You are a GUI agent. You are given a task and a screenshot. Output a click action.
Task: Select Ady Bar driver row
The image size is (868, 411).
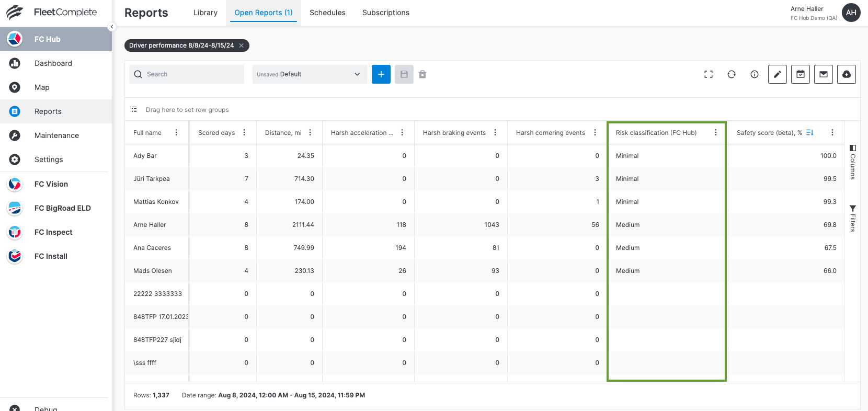point(484,156)
